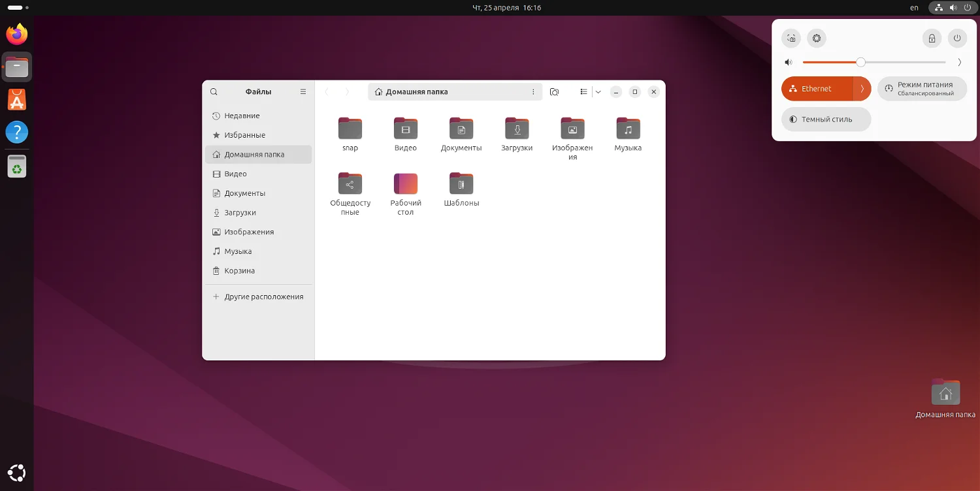Open the Trash in the dock
Image resolution: width=980 pixels, height=491 pixels.
click(17, 166)
